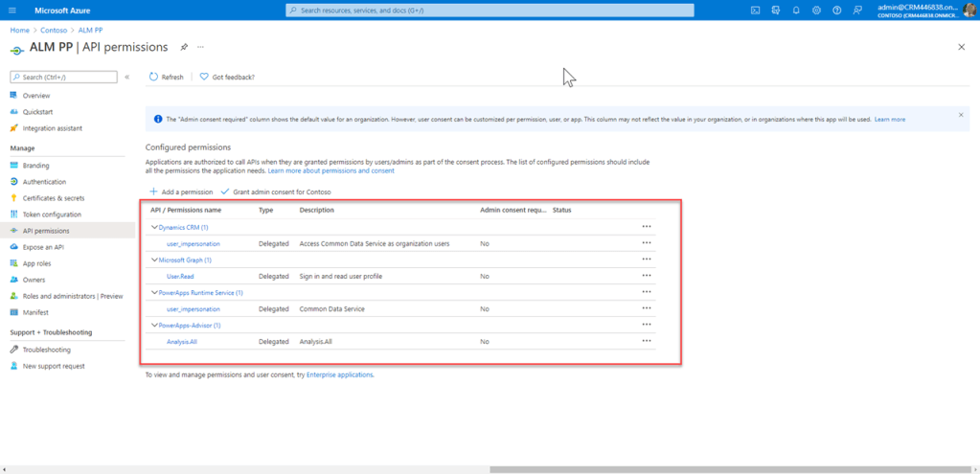Open the settings gear in top bar
Viewport: 980px width, 474px height.
pos(816,11)
